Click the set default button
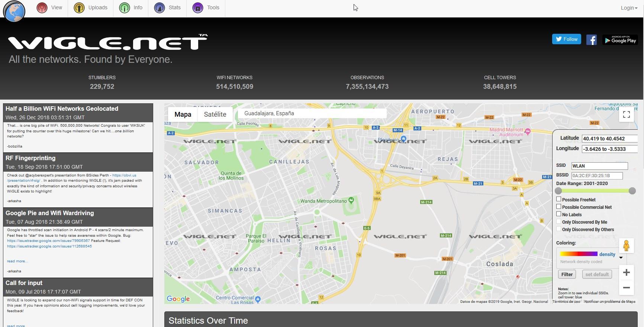The height and width of the screenshot is (327, 644). [597, 275]
